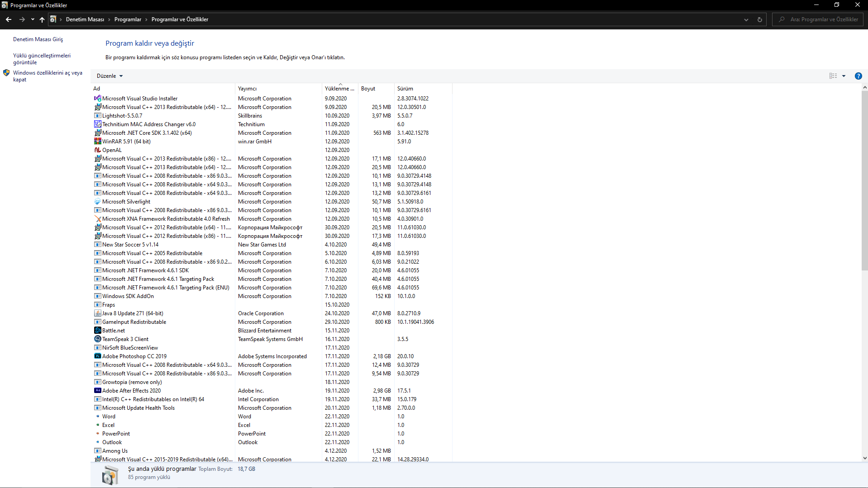Sort the list by Boyut column

coord(376,89)
